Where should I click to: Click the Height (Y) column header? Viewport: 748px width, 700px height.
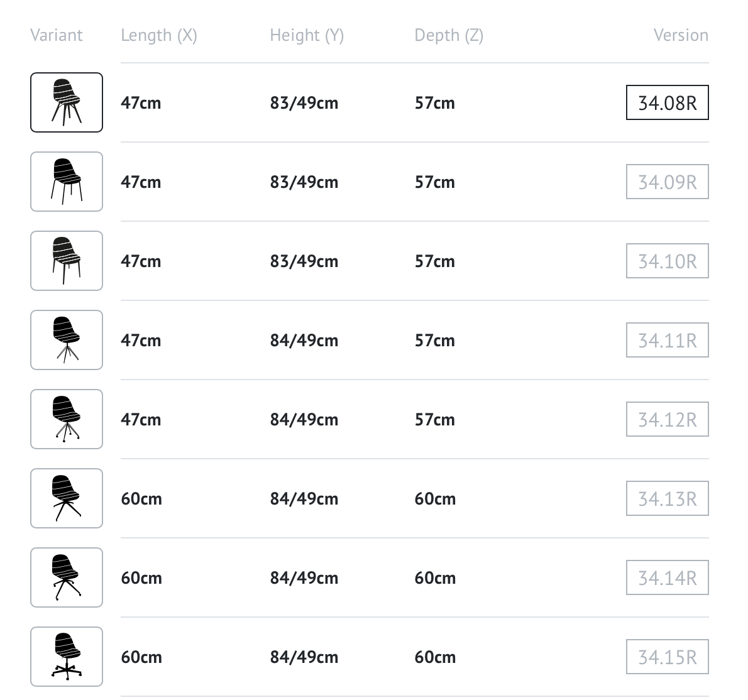tap(307, 35)
